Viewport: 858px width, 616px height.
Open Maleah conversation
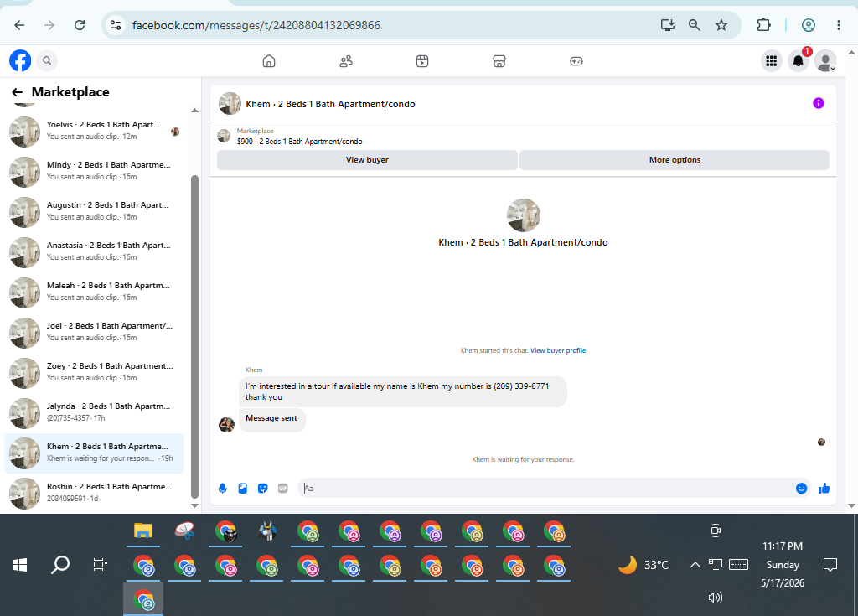[94, 292]
